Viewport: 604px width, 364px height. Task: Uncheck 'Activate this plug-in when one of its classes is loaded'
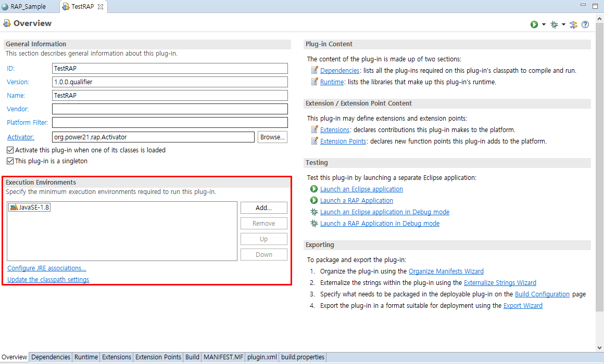click(x=9, y=150)
